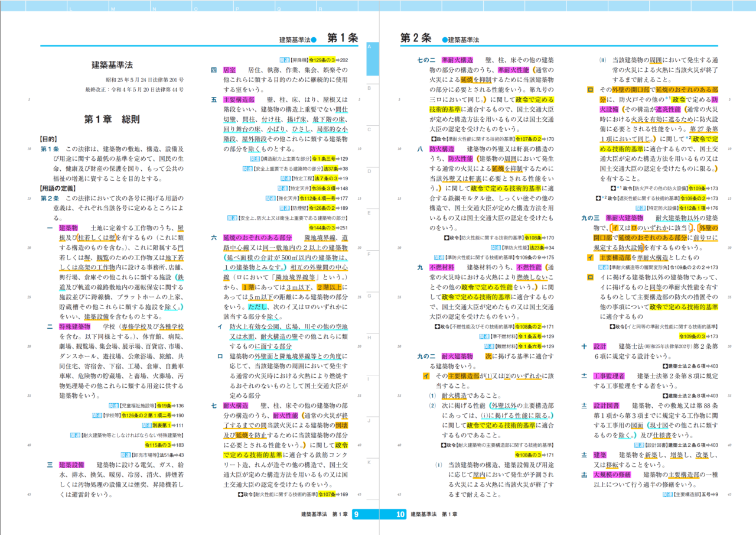Click the 政令 icon for 防火戸その他の防火設備
The image size is (756, 535).
[612, 188]
